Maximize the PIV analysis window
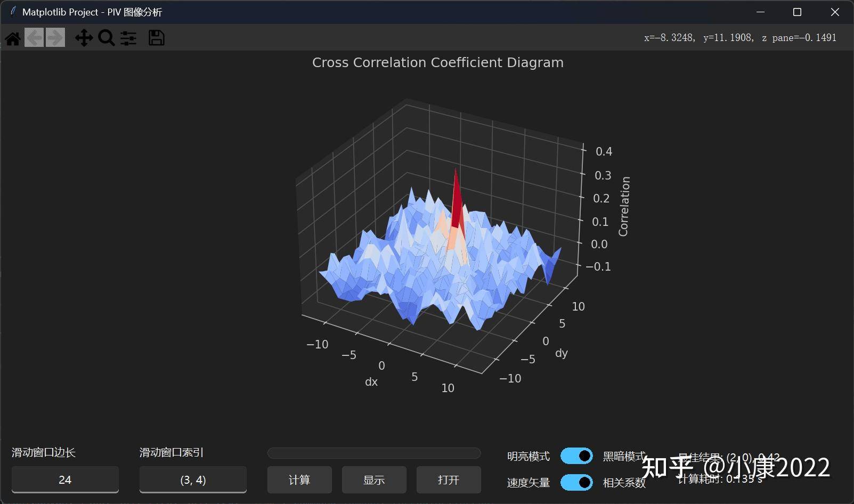854x504 pixels. 797,12
